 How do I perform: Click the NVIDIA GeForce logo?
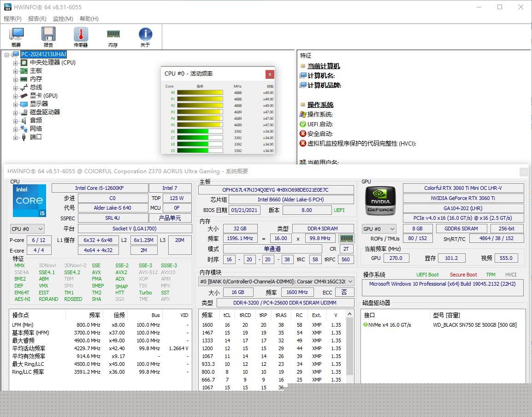point(380,201)
